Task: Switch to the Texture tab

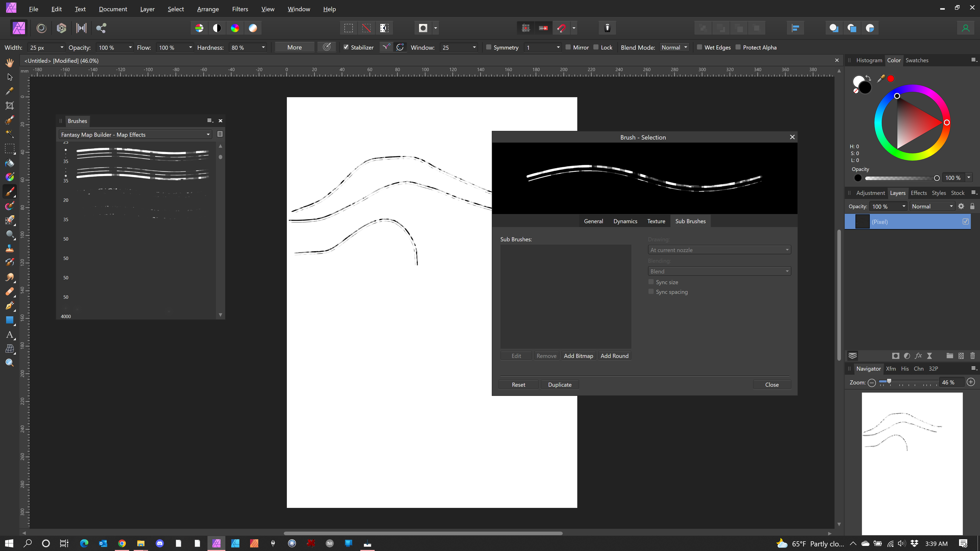Action: [656, 221]
